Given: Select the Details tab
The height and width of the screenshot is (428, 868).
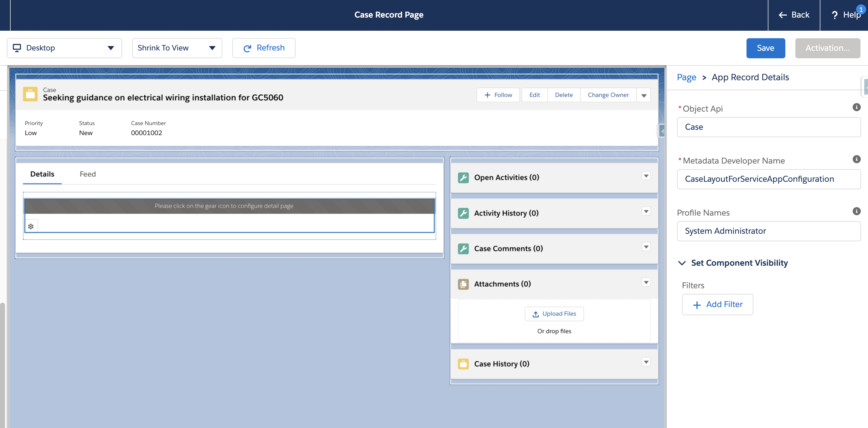Looking at the screenshot, I should tap(42, 174).
